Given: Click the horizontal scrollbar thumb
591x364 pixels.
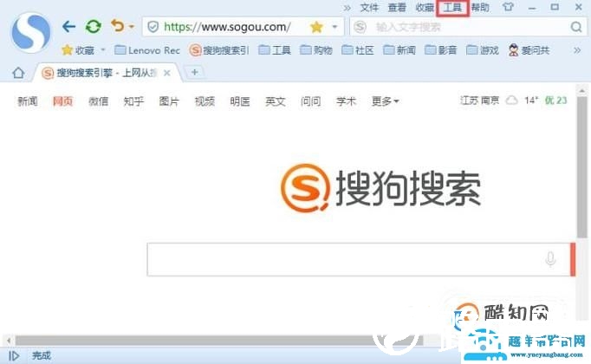Looking at the screenshot, I should (218, 341).
